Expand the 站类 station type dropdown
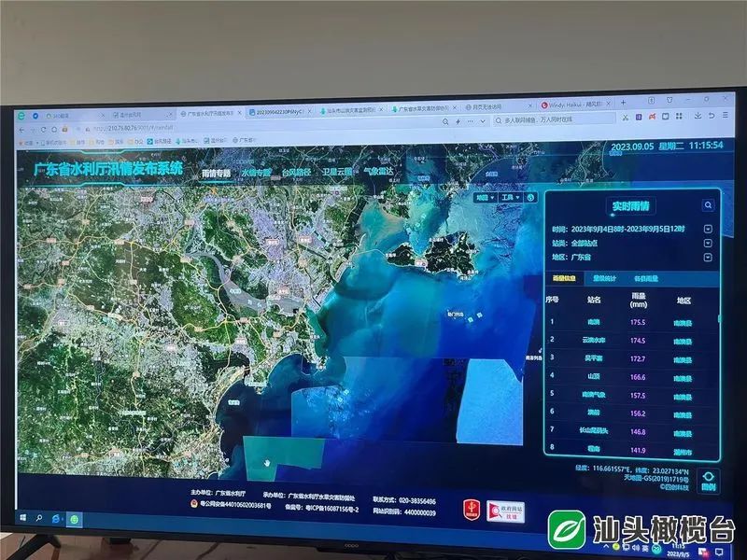The height and width of the screenshot is (560, 747). [708, 243]
